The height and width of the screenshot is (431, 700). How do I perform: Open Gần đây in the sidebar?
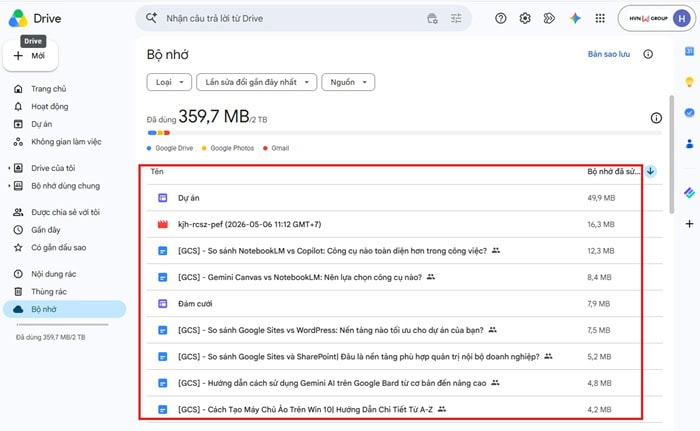tap(46, 230)
